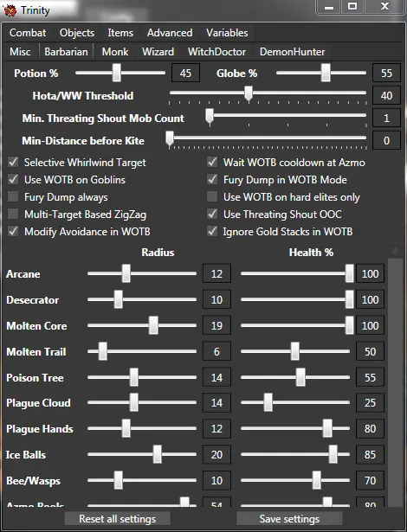Enable Multi-Target Based ZigZag option

[13, 214]
